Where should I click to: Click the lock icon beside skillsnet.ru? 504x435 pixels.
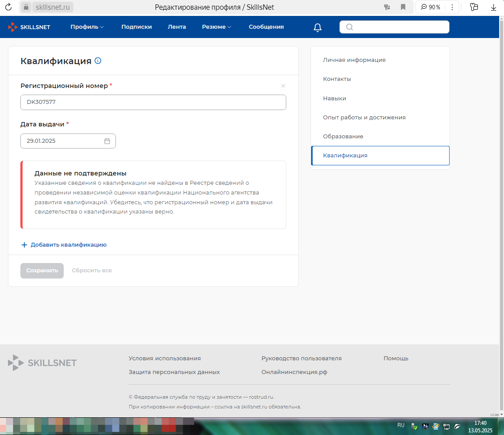click(x=26, y=7)
